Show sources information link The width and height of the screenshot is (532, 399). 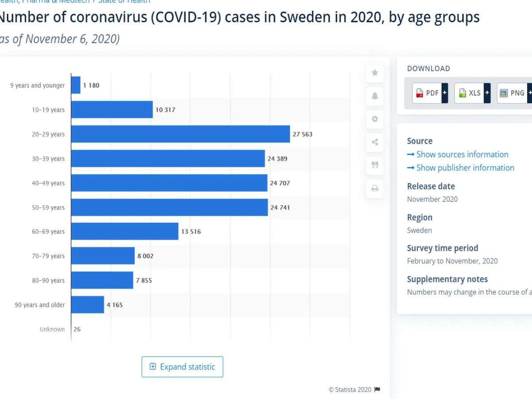(x=462, y=154)
